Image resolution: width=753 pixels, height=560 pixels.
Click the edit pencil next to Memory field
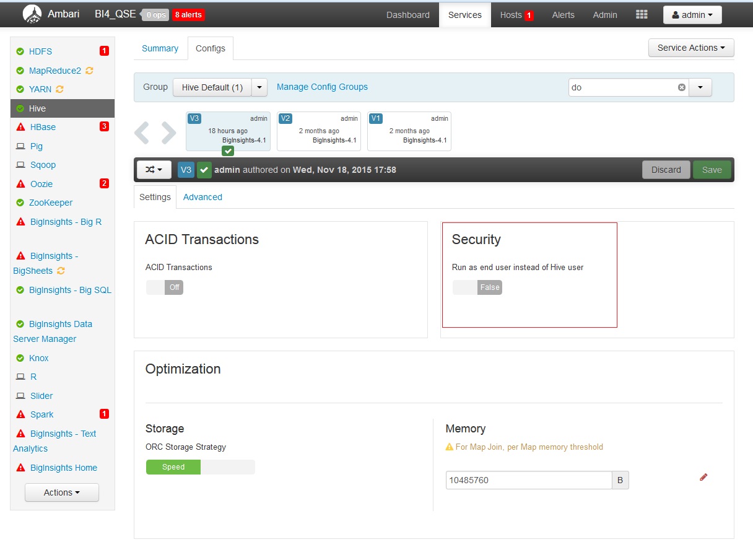click(703, 477)
